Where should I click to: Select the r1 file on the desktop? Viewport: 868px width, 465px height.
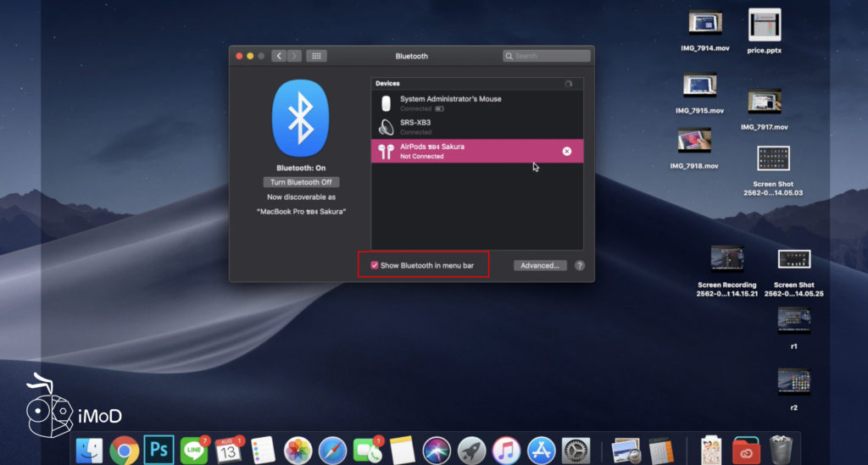793,328
